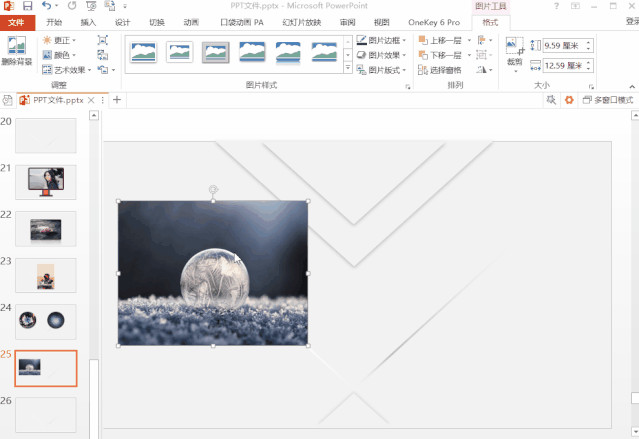Apply the third picture style thumbnail
The height and width of the screenshot is (439, 639).
[216, 52]
